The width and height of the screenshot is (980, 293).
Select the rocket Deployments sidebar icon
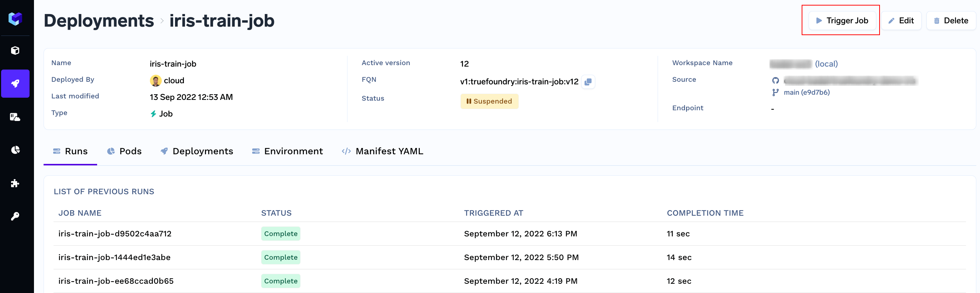click(15, 84)
